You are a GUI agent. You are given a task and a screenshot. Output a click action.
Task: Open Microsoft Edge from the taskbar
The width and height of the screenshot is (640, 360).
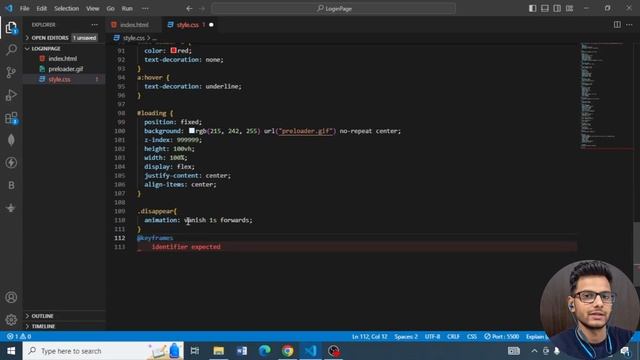tap(264, 351)
